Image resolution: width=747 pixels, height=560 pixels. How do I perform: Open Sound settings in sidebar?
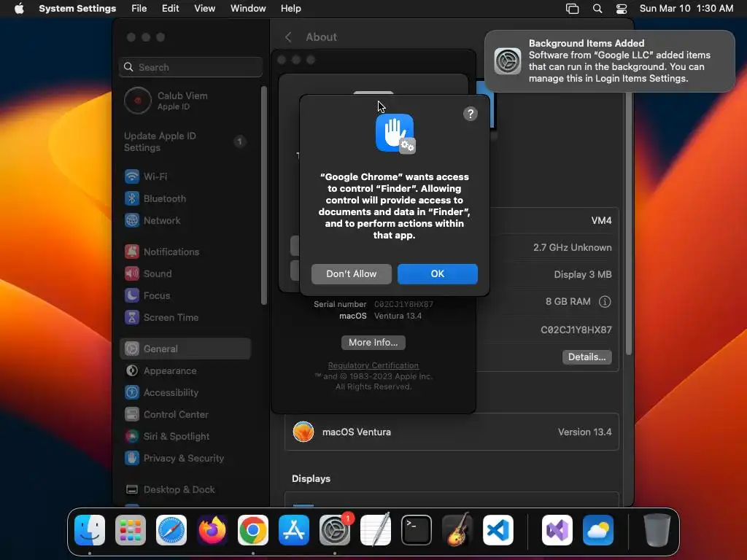pos(186,273)
